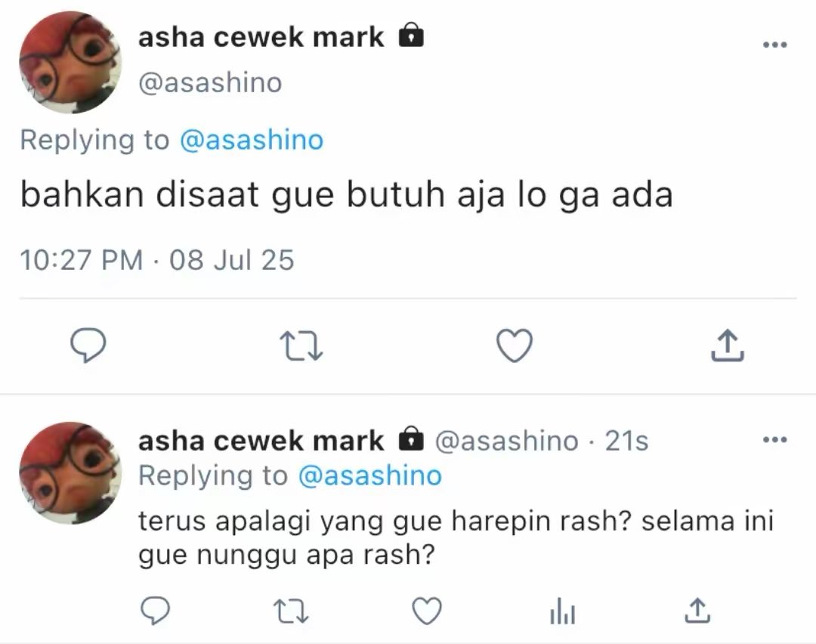This screenshot has width=816, height=644.
Task: Open the 10:27 PM · 08 Jul 25 timestamp
Action: tap(157, 260)
